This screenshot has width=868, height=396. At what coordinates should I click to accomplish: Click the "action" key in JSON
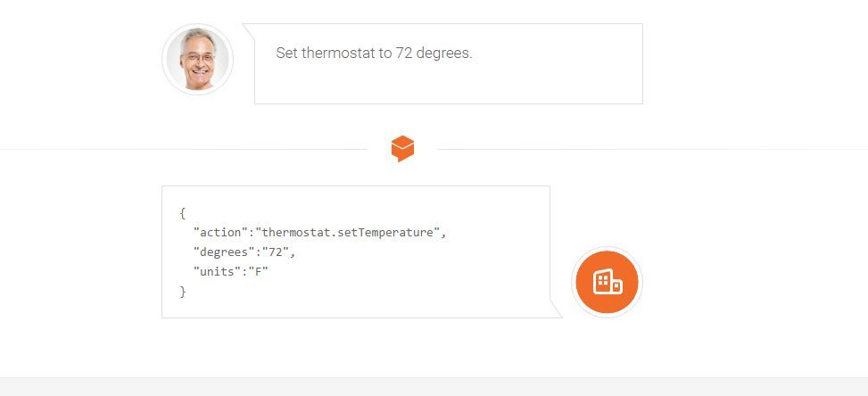[221, 233]
